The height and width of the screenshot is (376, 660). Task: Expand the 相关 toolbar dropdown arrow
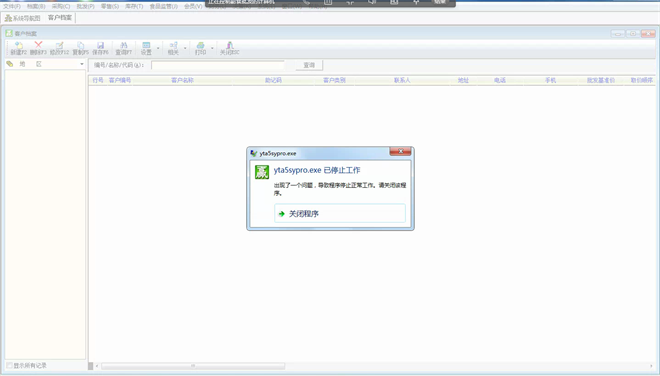point(185,48)
